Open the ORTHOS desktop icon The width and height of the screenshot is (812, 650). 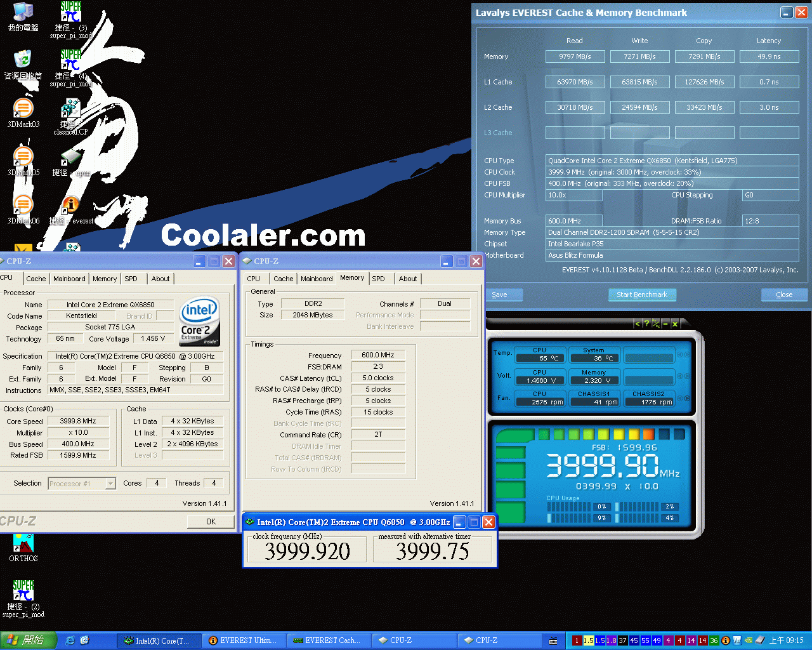[23, 547]
